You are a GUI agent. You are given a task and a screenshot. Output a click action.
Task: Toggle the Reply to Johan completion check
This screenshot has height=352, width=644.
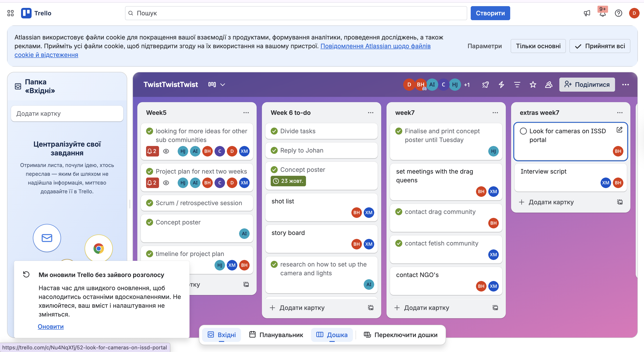coord(274,150)
